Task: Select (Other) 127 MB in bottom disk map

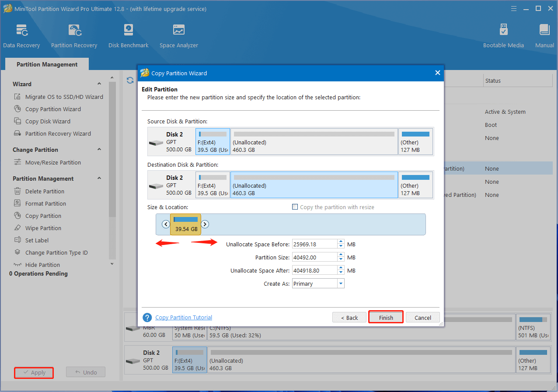Action: click(x=533, y=360)
